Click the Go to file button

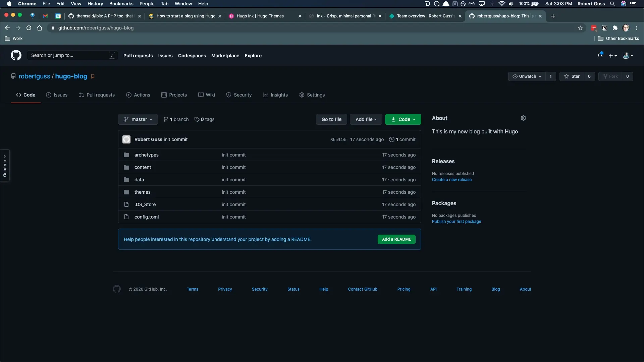331,119
